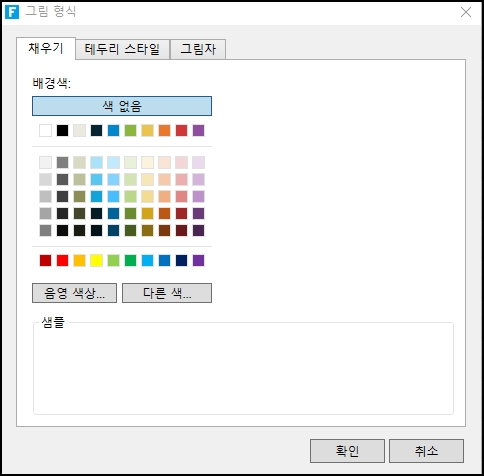Select the 채우기 tab
Viewport: 484px width, 476px height.
tap(46, 49)
